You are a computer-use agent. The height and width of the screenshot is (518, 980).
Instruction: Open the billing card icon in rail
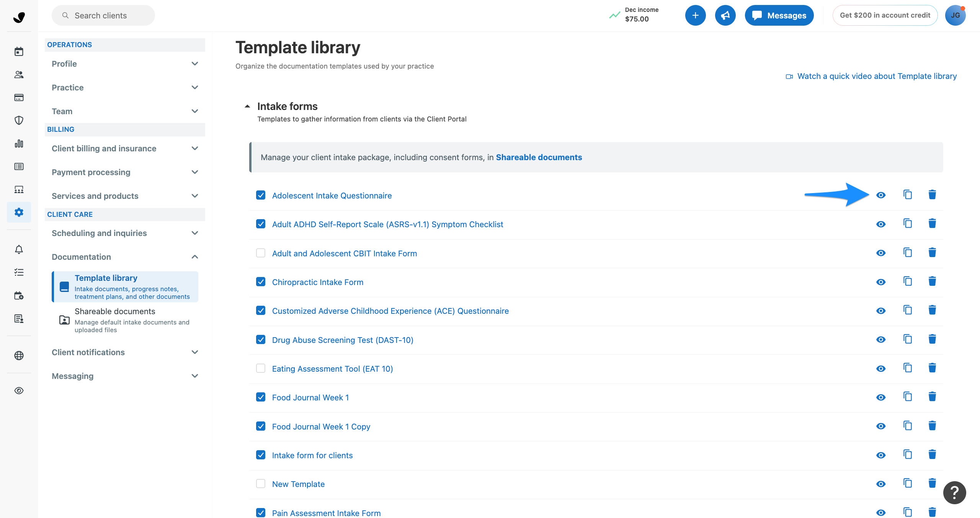point(19,97)
